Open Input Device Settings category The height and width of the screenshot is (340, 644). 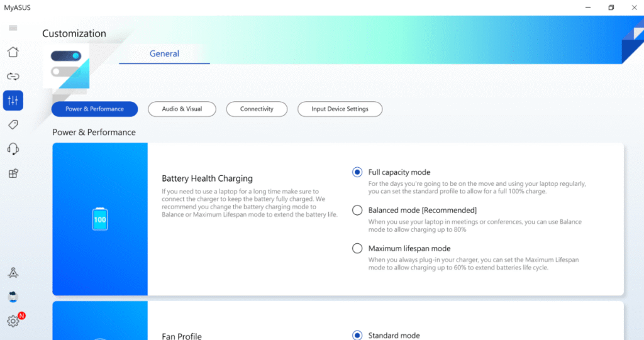(340, 109)
